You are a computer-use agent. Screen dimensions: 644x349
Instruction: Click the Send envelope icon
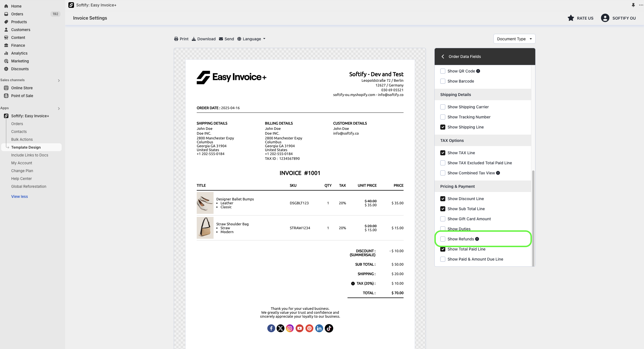click(221, 39)
